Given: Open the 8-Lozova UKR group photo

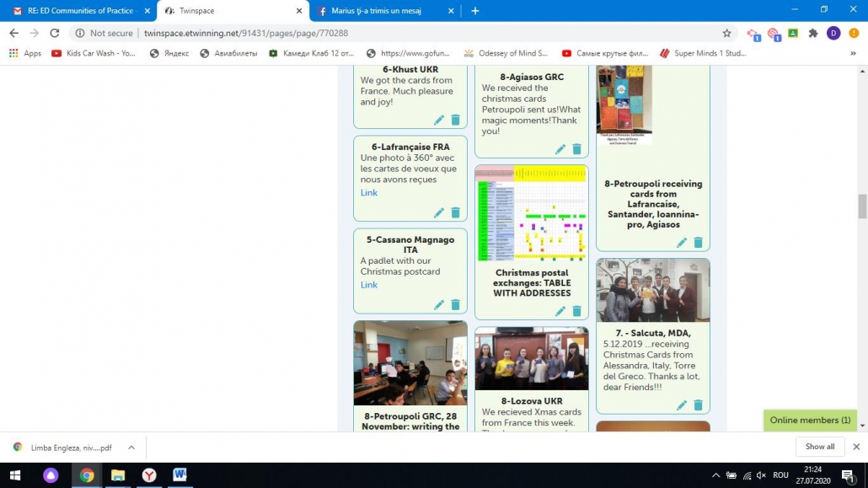Looking at the screenshot, I should (532, 358).
